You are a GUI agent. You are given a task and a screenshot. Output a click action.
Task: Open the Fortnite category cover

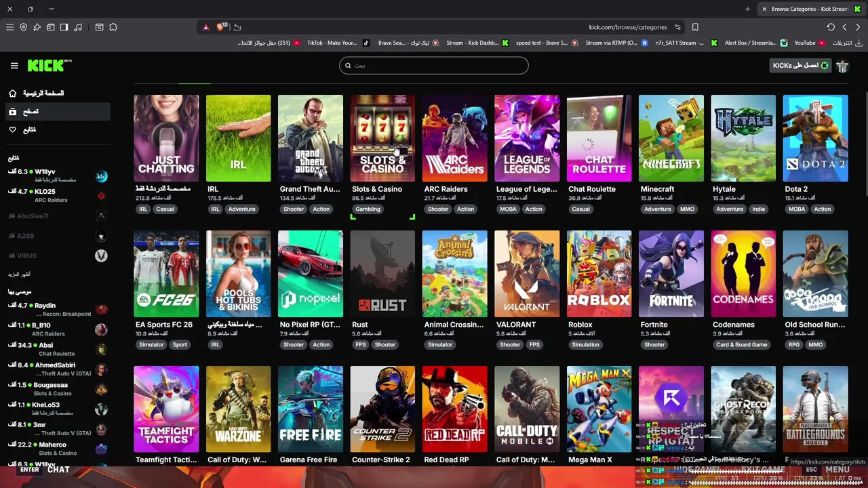[671, 274]
